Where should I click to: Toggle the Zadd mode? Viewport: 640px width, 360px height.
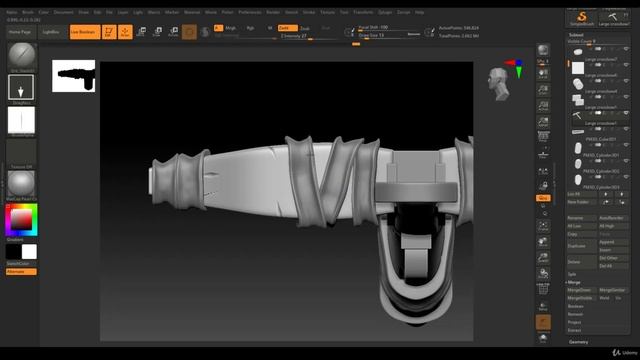pyautogui.click(x=287, y=28)
